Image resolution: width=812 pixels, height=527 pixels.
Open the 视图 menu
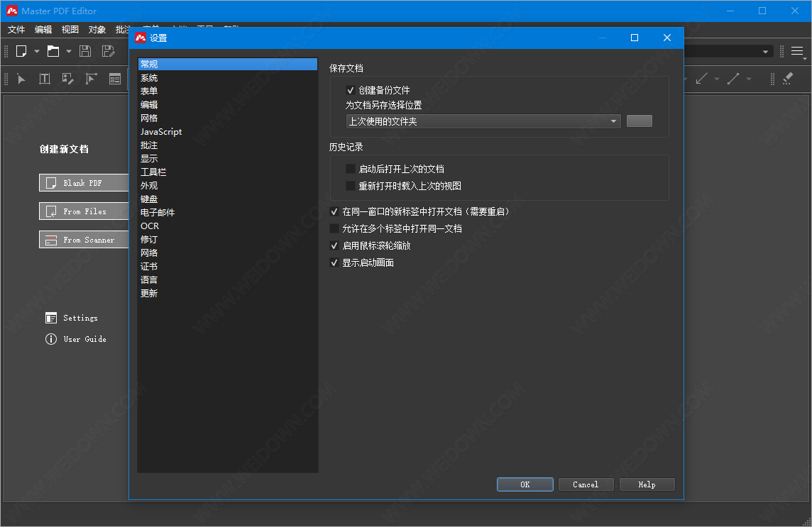(70, 30)
